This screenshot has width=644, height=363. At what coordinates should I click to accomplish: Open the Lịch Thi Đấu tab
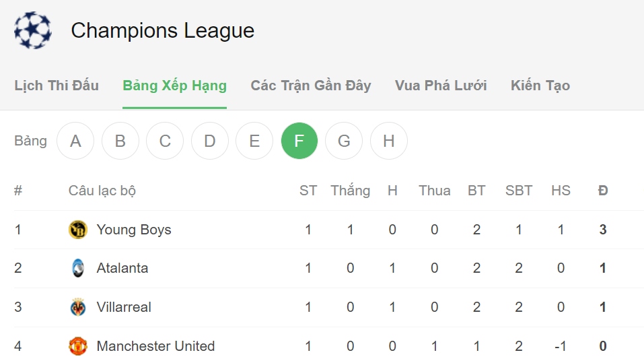pyautogui.click(x=57, y=86)
